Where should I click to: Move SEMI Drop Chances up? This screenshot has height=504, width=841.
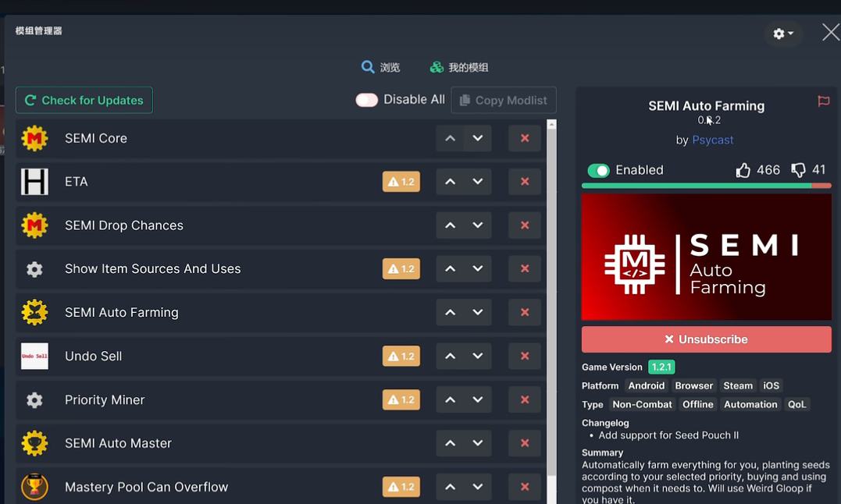tap(450, 225)
